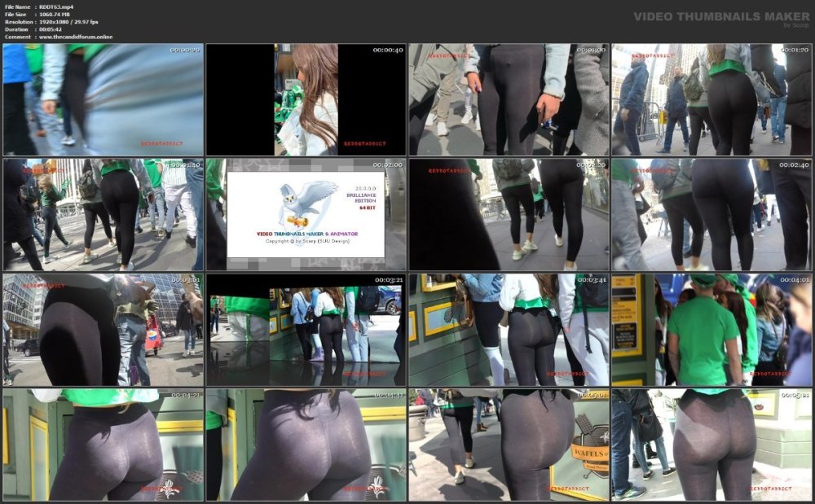Open the frame timestamped 00:01:20

711,99
